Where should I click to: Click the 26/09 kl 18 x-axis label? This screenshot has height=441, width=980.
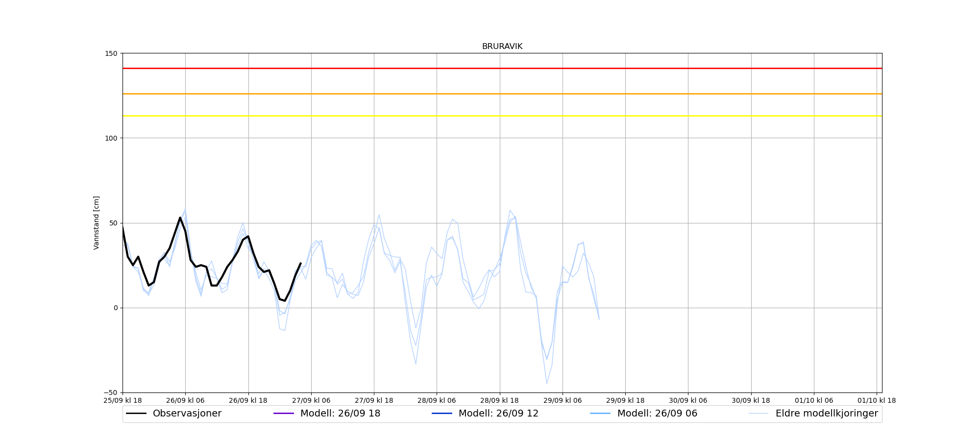coord(248,400)
